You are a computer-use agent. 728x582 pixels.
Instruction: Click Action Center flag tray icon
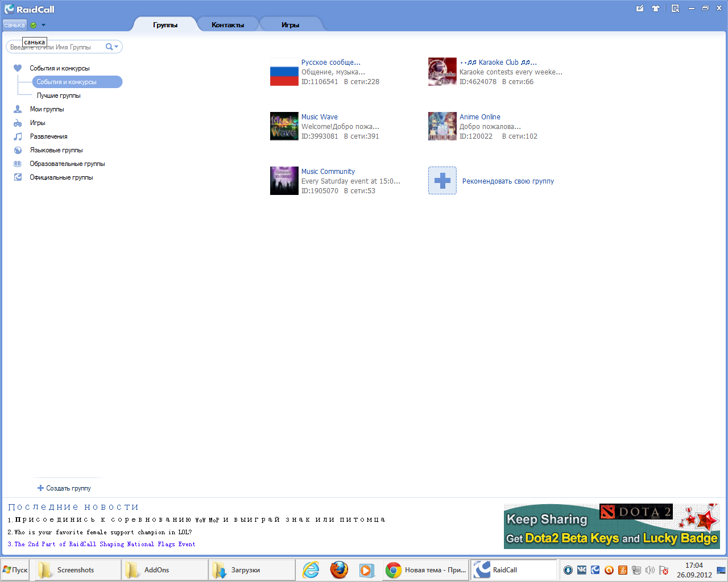[664, 570]
